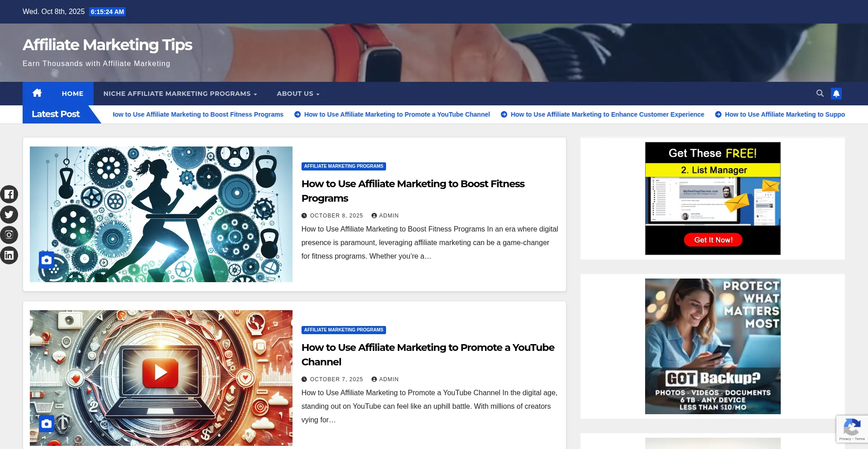Open 'Promote a YouTube Channel' article title
868x449 pixels.
coord(428,354)
